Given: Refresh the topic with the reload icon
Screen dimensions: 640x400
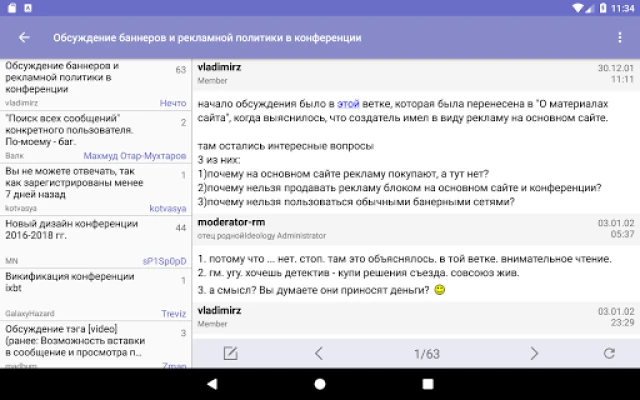Looking at the screenshot, I should click(609, 353).
